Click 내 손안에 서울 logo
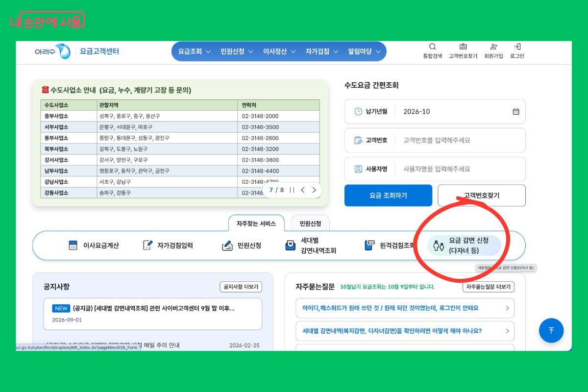 (x=47, y=21)
